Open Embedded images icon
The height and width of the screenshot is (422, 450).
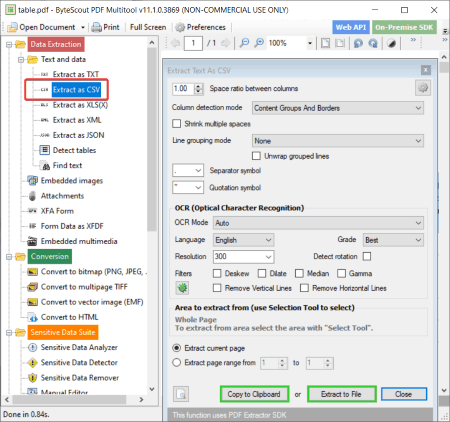pyautogui.click(x=32, y=180)
